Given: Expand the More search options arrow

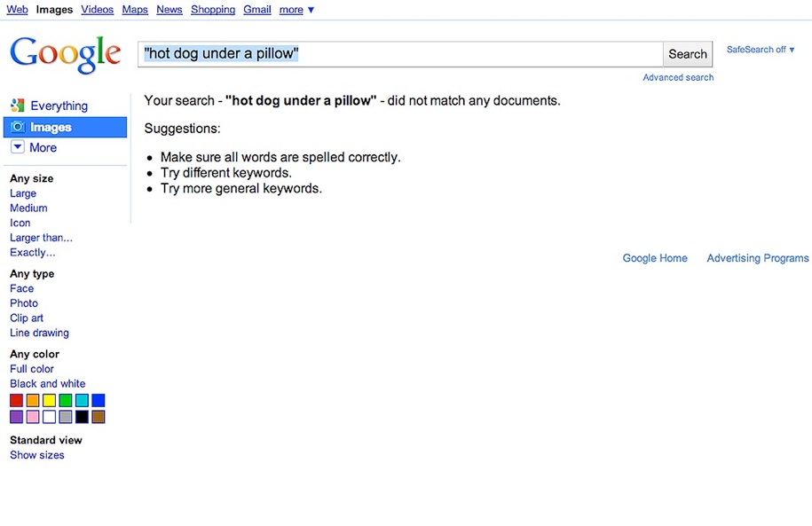Looking at the screenshot, I should [x=18, y=147].
